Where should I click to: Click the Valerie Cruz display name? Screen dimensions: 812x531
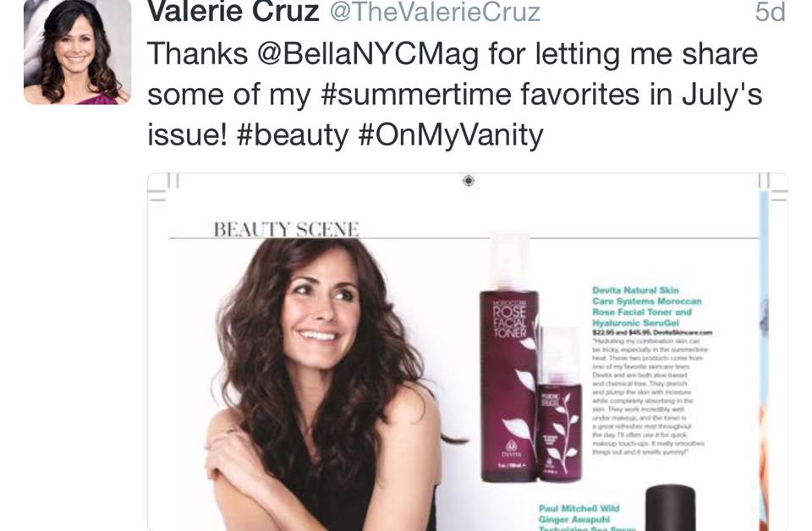tap(233, 13)
